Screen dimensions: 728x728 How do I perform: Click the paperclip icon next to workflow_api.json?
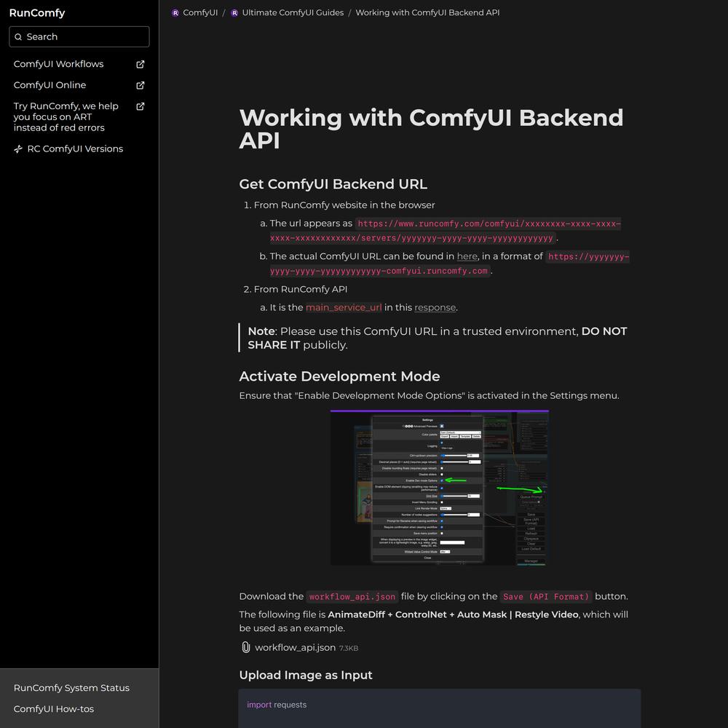tap(245, 647)
